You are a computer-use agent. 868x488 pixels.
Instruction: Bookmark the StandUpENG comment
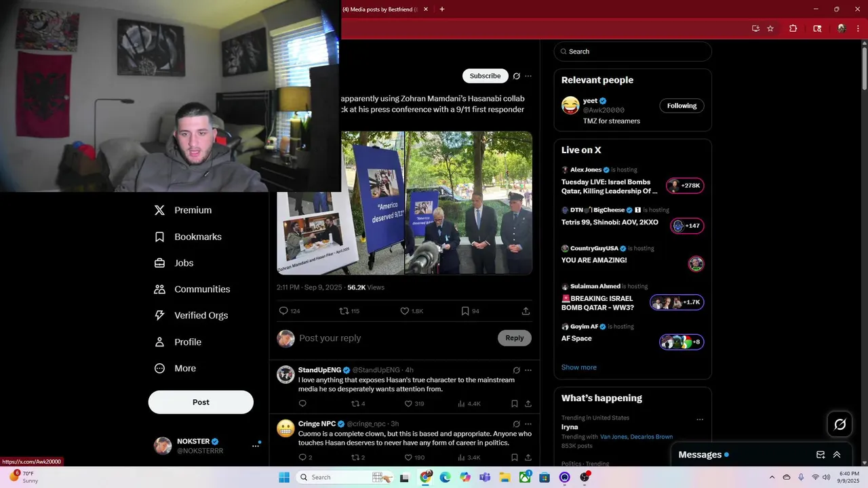(515, 403)
